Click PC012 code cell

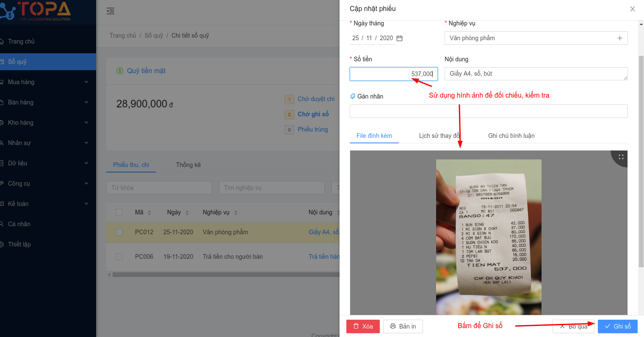(144, 232)
